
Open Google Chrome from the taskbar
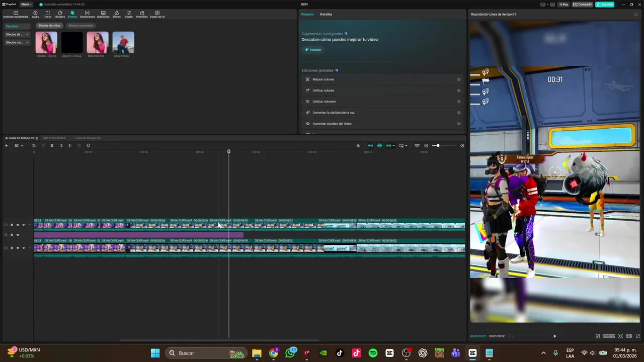[273, 353]
